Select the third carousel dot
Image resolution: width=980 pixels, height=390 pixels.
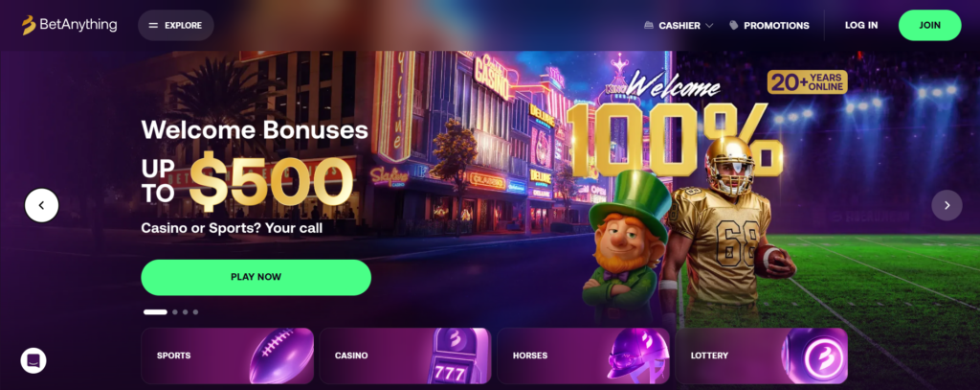click(185, 311)
